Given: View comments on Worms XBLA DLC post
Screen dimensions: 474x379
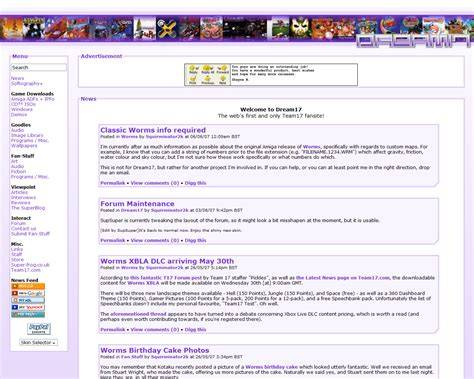Looking at the screenshot, I should coord(155,330).
